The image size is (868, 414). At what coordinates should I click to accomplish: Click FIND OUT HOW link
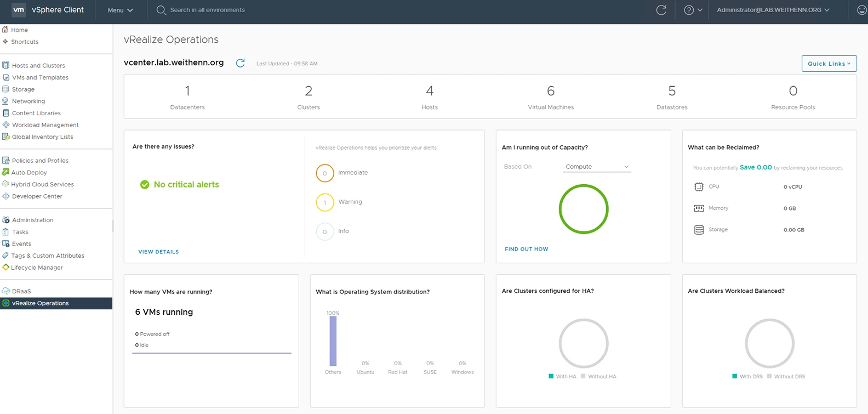tap(527, 249)
